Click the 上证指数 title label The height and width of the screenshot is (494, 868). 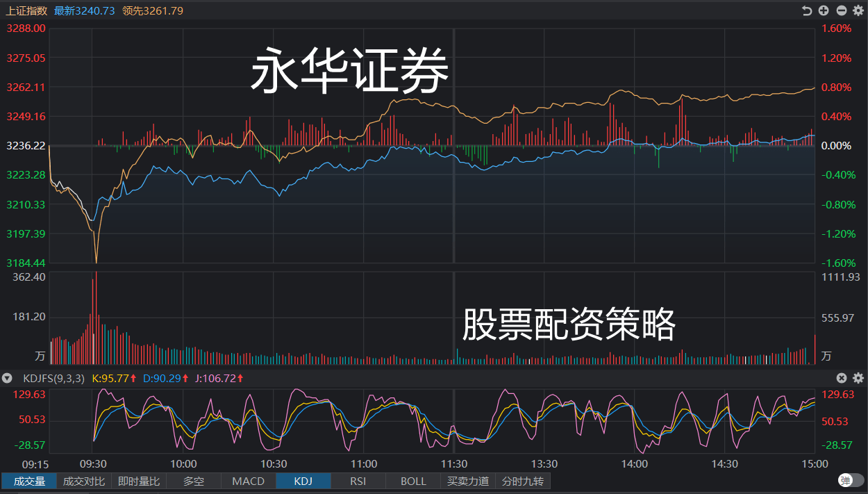point(26,10)
